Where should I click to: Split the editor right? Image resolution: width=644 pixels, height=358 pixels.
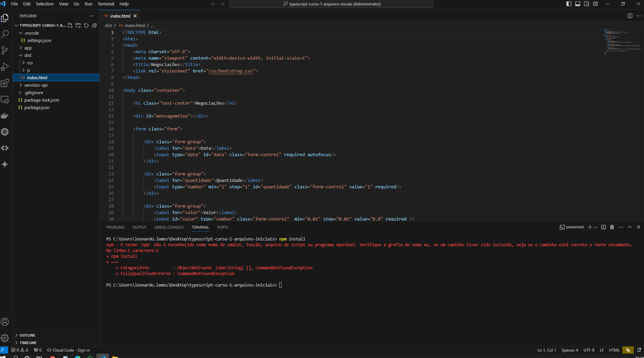[630, 16]
